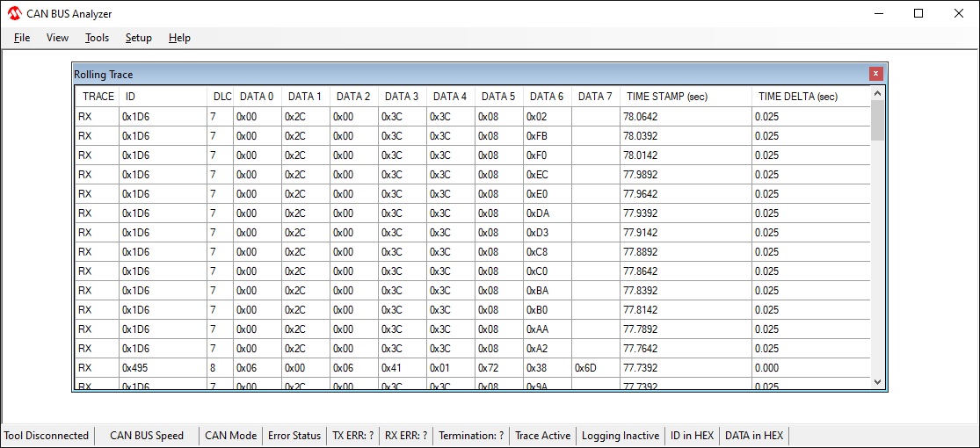Click the Logging Inactive status indicator
This screenshot has height=448, width=980.
[621, 436]
